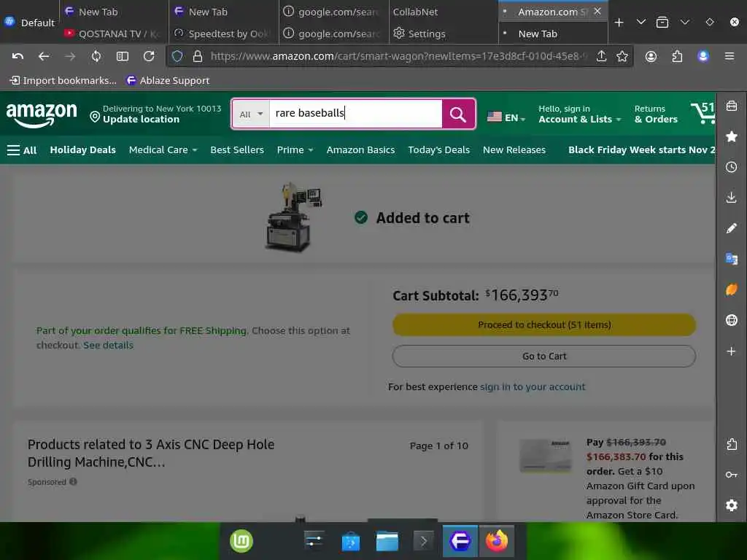Click the key passwords icon in sidebar
Image resolution: width=747 pixels, height=560 pixels.
point(731,474)
